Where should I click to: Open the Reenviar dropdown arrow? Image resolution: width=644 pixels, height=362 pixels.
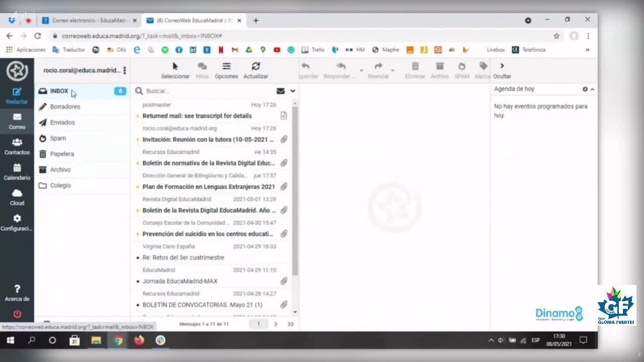pos(392,70)
